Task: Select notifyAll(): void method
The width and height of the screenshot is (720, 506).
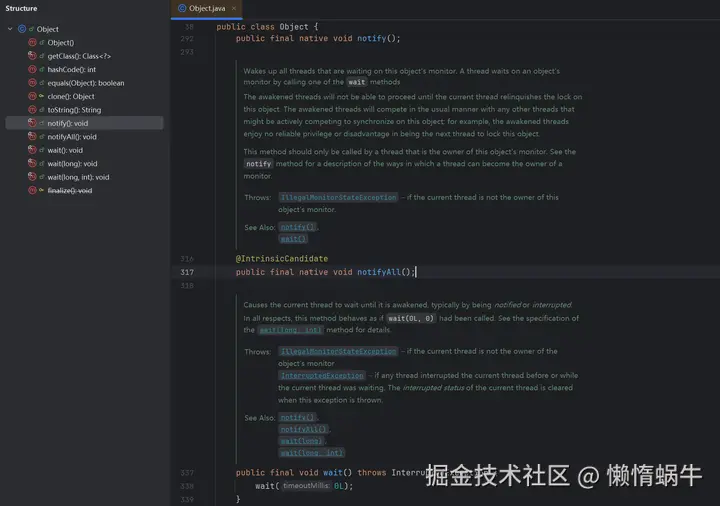Action: click(x=84, y=137)
